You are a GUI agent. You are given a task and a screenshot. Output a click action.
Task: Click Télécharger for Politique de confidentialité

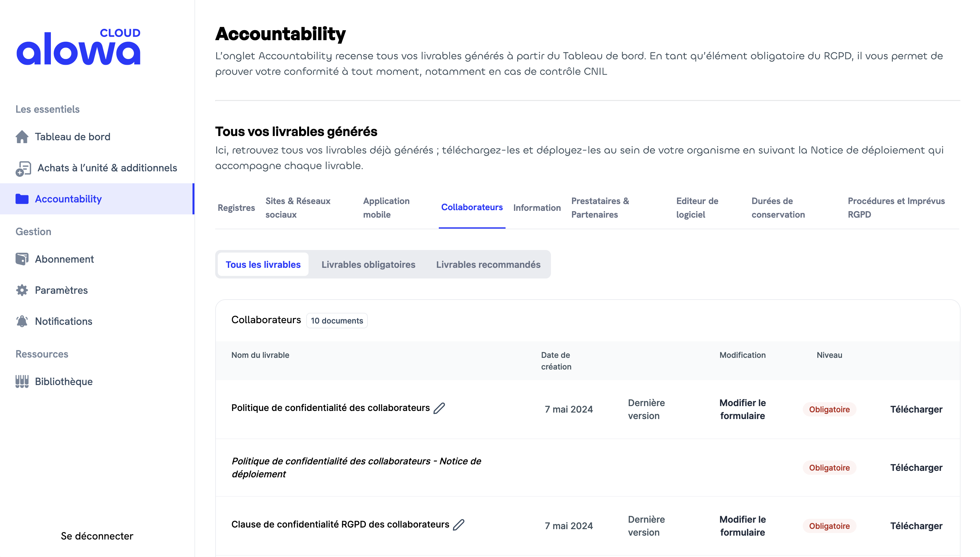click(x=916, y=409)
